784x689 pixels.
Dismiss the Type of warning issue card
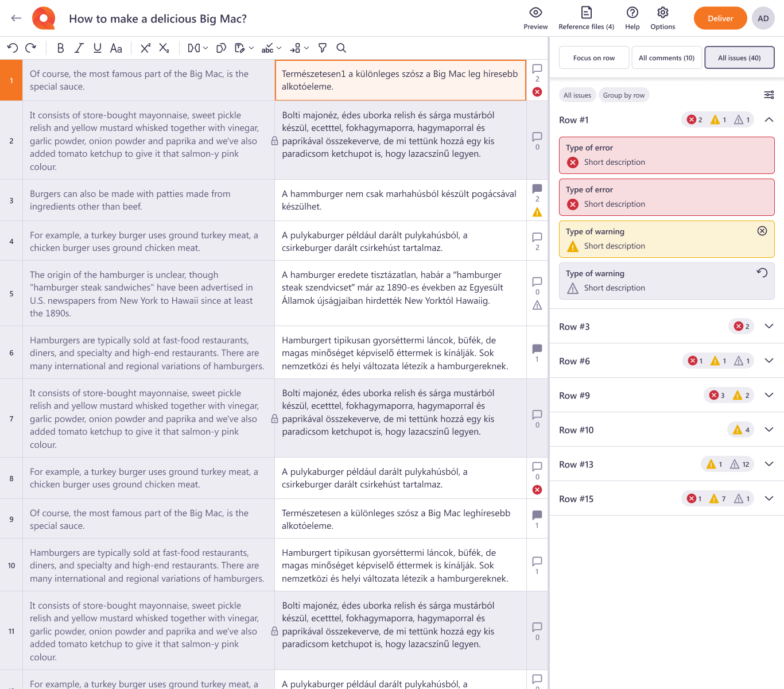(x=762, y=231)
